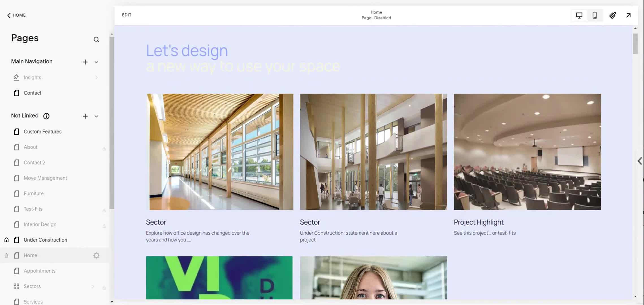This screenshot has width=644, height=305.
Task: Click the sidebar scrollbar down arrow
Action: [112, 302]
